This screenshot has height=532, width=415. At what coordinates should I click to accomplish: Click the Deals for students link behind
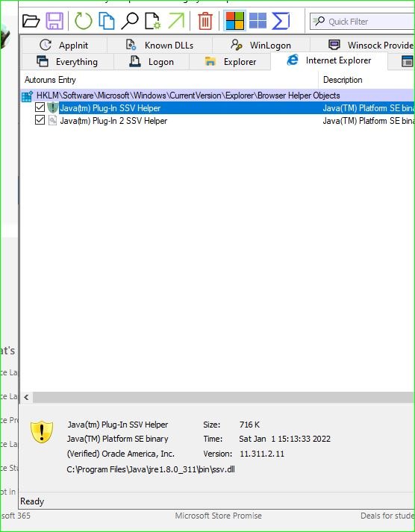pyautogui.click(x=387, y=516)
